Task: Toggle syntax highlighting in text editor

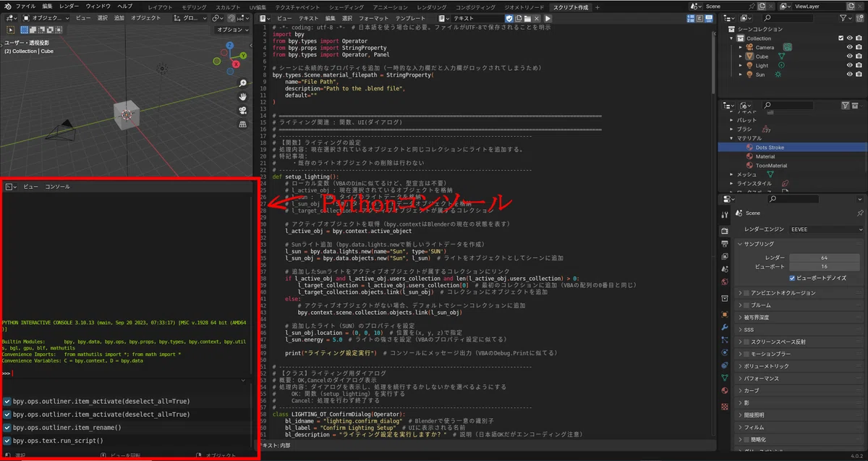Action: [x=708, y=18]
